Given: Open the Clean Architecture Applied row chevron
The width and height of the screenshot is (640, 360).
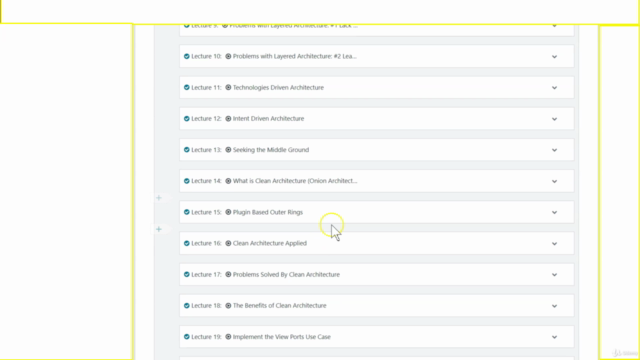Looking at the screenshot, I should click(x=554, y=244).
